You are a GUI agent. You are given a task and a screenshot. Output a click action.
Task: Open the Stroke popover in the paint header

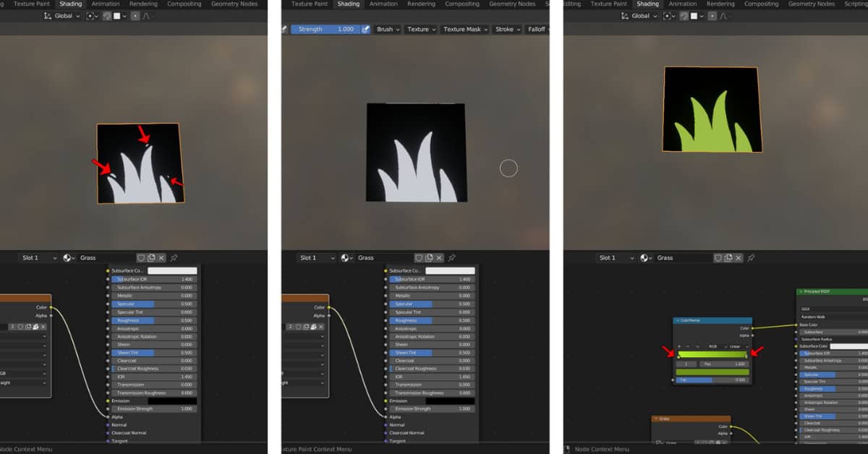coord(507,30)
